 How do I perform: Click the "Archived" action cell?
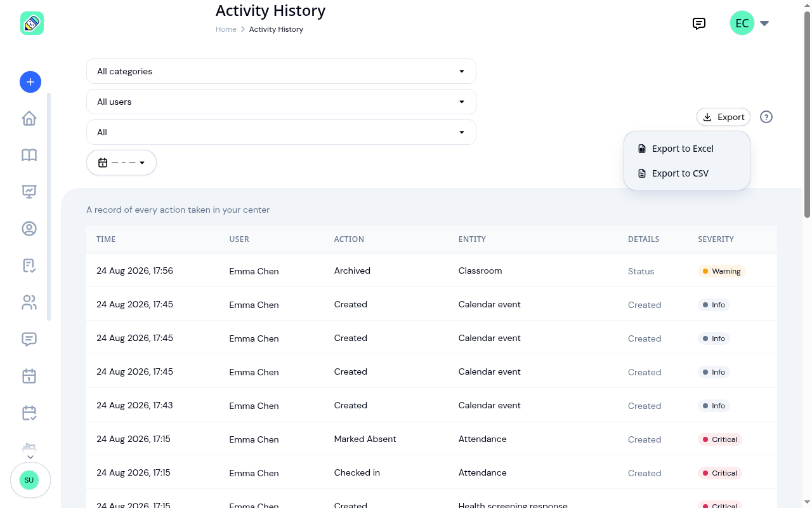(352, 271)
